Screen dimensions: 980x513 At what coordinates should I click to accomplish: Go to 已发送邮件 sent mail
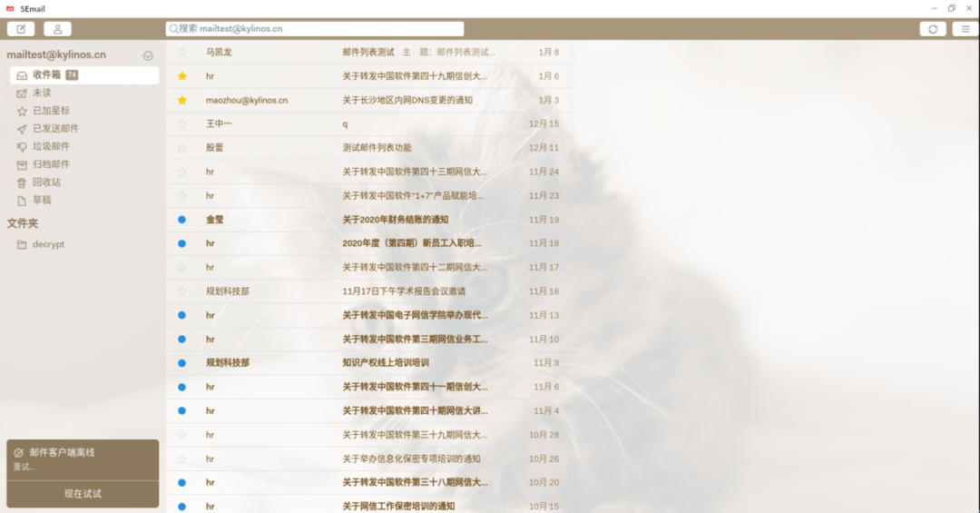pyautogui.click(x=55, y=129)
